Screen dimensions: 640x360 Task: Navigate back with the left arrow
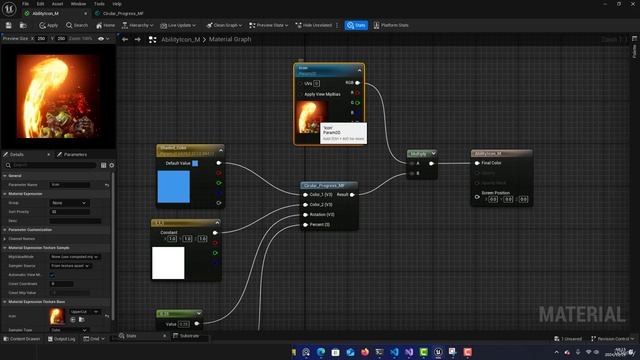click(x=125, y=39)
